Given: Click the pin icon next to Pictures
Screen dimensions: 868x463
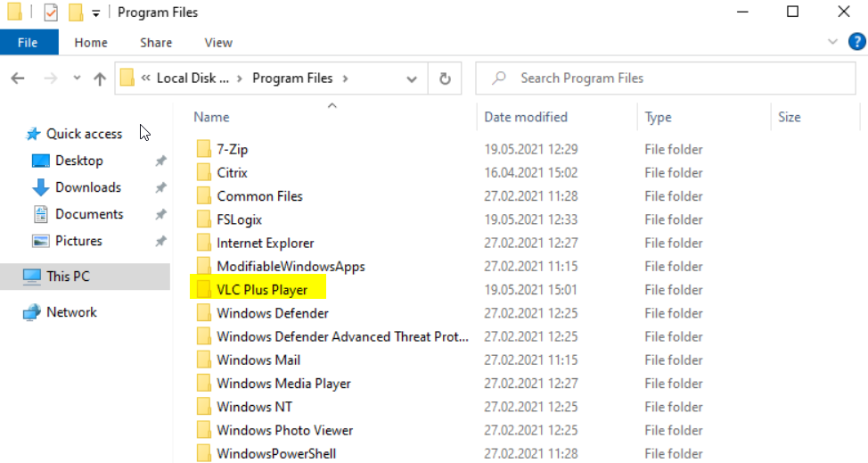Looking at the screenshot, I should (x=160, y=241).
